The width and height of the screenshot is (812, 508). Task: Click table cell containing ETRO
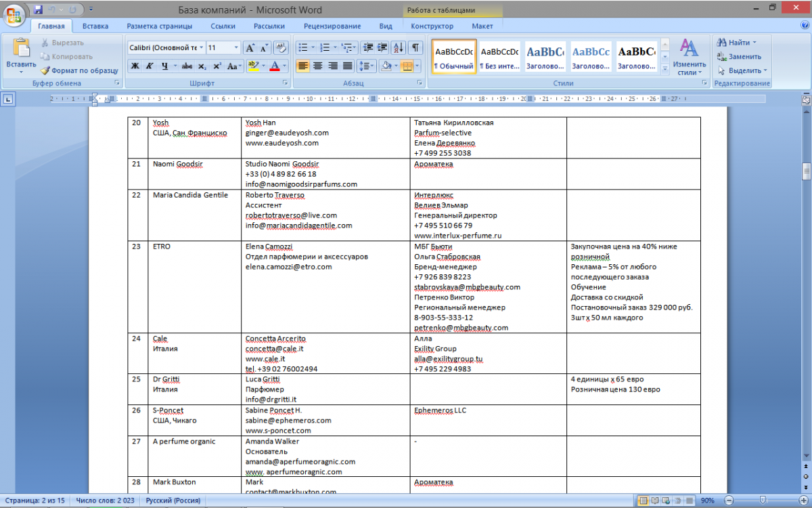coord(195,287)
